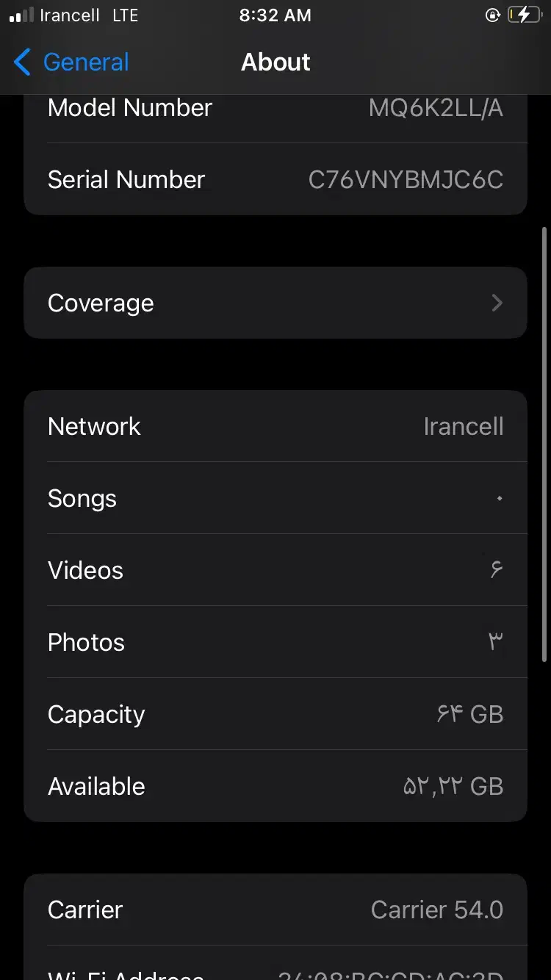Tap the Videos count row
The height and width of the screenshot is (980, 551).
[x=275, y=570]
